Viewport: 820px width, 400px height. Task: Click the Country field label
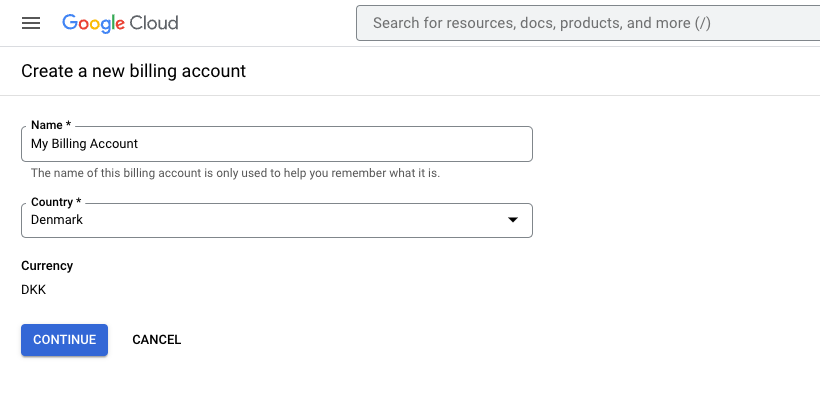(52, 202)
